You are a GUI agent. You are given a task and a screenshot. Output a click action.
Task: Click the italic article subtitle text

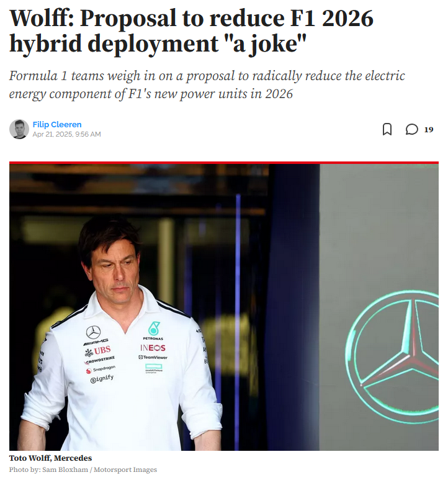[x=207, y=84]
